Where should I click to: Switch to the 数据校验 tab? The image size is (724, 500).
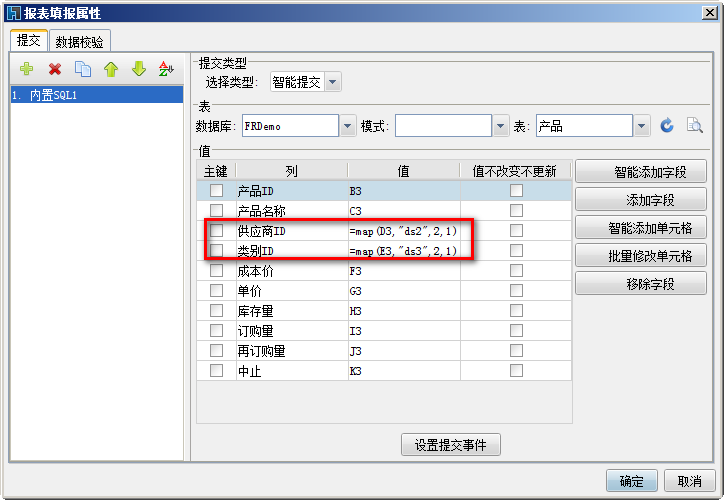tap(79, 42)
